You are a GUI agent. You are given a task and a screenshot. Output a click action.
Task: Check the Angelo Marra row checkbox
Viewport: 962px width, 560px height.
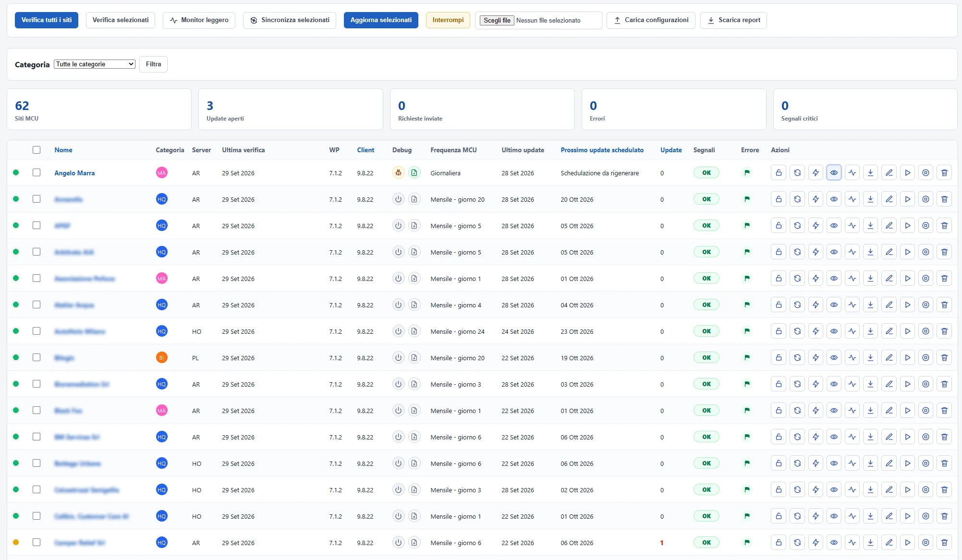(37, 172)
